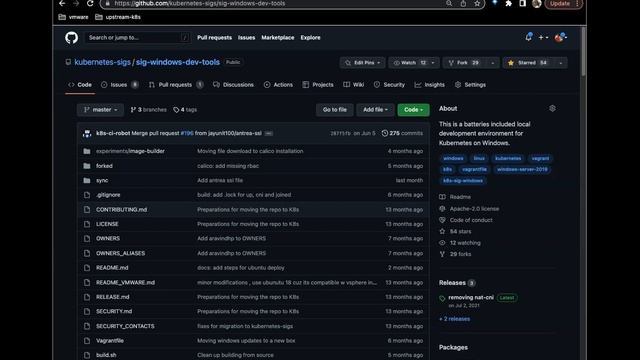640x360 pixels.
Task: Click the vagrant topic tag
Action: (540, 158)
